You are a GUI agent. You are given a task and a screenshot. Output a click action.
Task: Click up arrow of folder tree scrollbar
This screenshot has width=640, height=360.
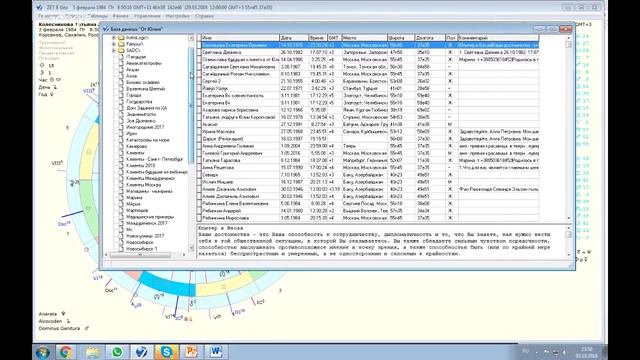pyautogui.click(x=191, y=38)
